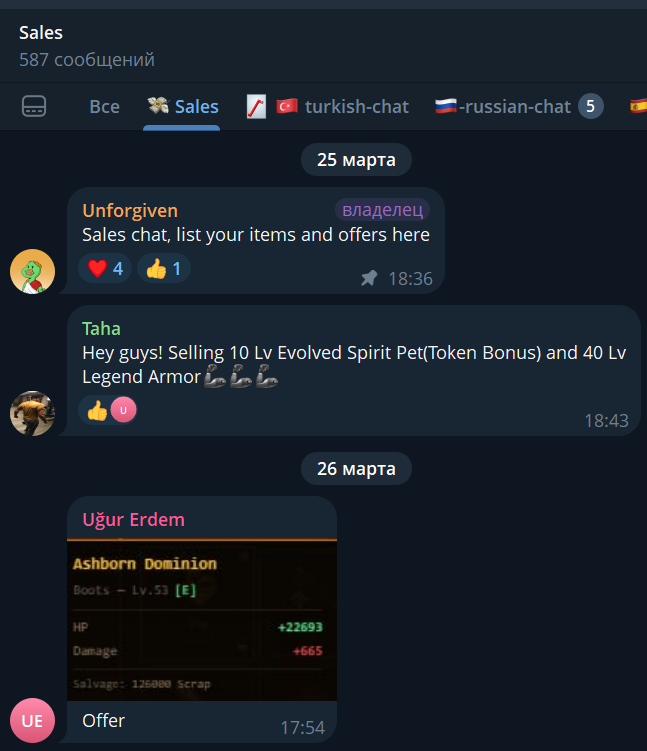Click the Unforgiven sender name
Viewport: 647px width, 751px height.
click(x=130, y=210)
